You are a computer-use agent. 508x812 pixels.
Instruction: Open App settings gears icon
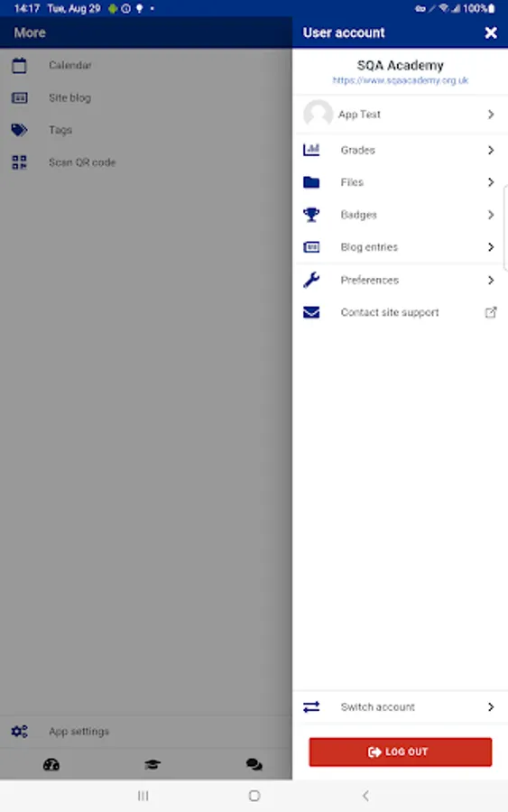point(20,731)
